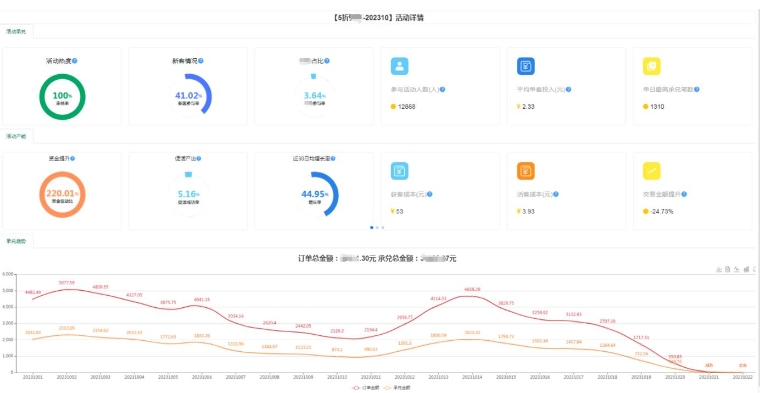
Task: Click y-axis label 6,000
Action: (x=7, y=274)
